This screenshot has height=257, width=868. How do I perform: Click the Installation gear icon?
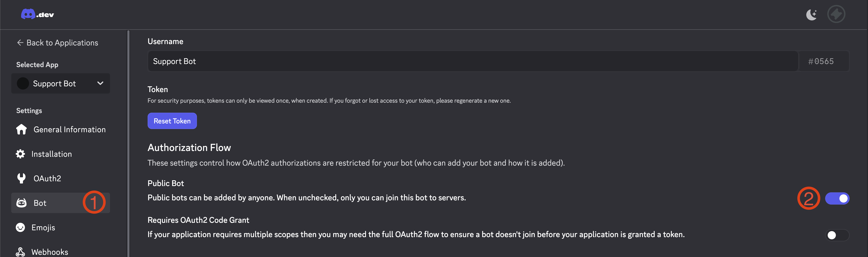click(20, 154)
